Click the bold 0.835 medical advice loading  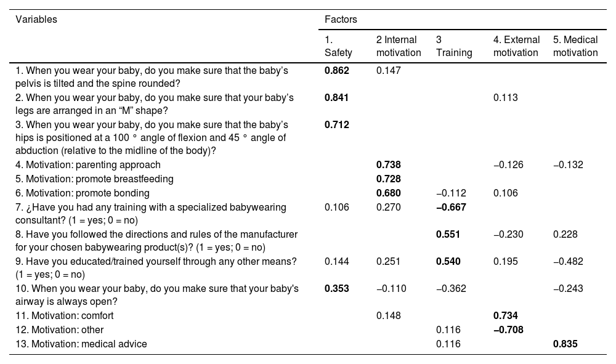(x=565, y=344)
